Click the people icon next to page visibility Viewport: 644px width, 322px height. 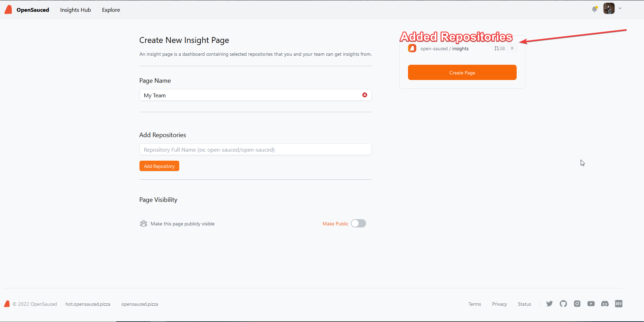click(x=143, y=223)
